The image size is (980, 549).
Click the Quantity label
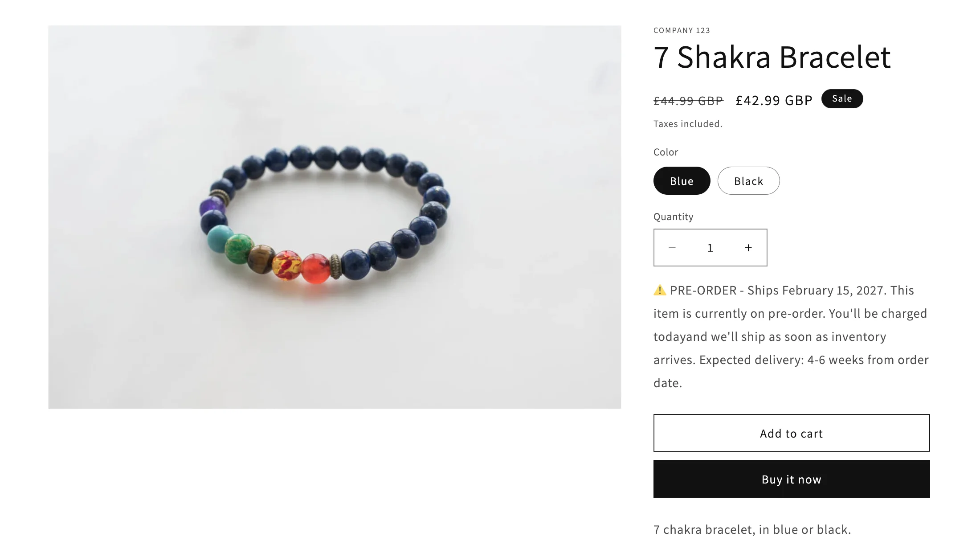point(673,217)
